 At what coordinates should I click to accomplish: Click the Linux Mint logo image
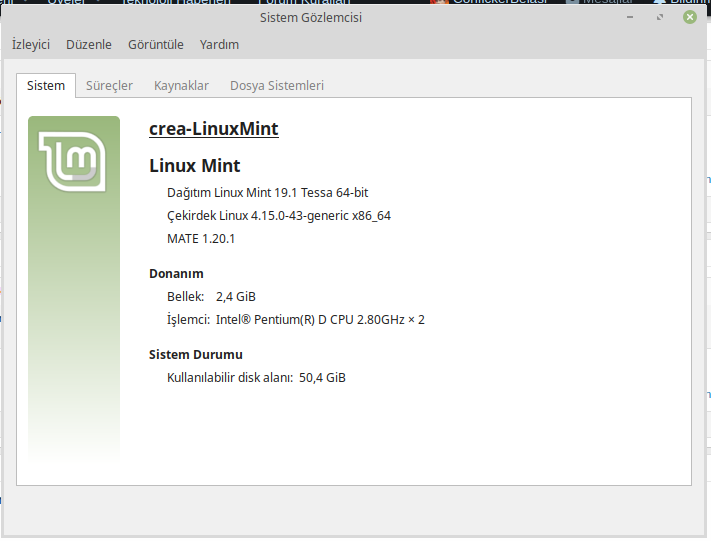click(x=74, y=162)
